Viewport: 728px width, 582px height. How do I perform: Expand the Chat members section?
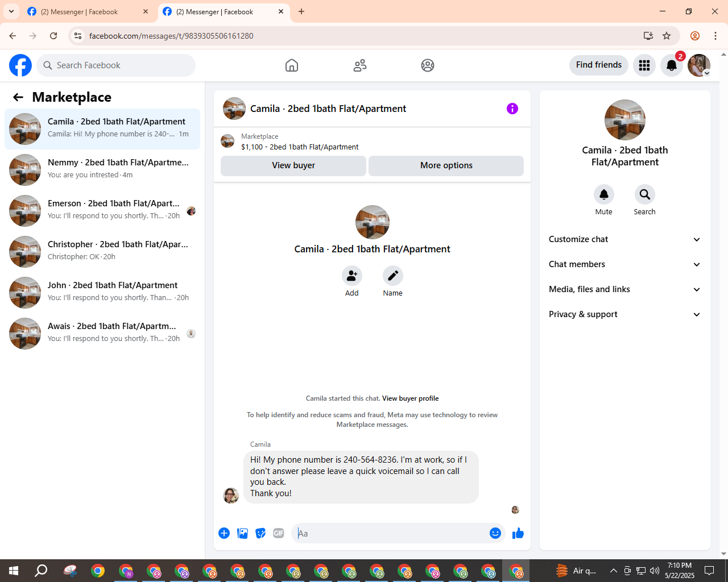click(x=625, y=264)
